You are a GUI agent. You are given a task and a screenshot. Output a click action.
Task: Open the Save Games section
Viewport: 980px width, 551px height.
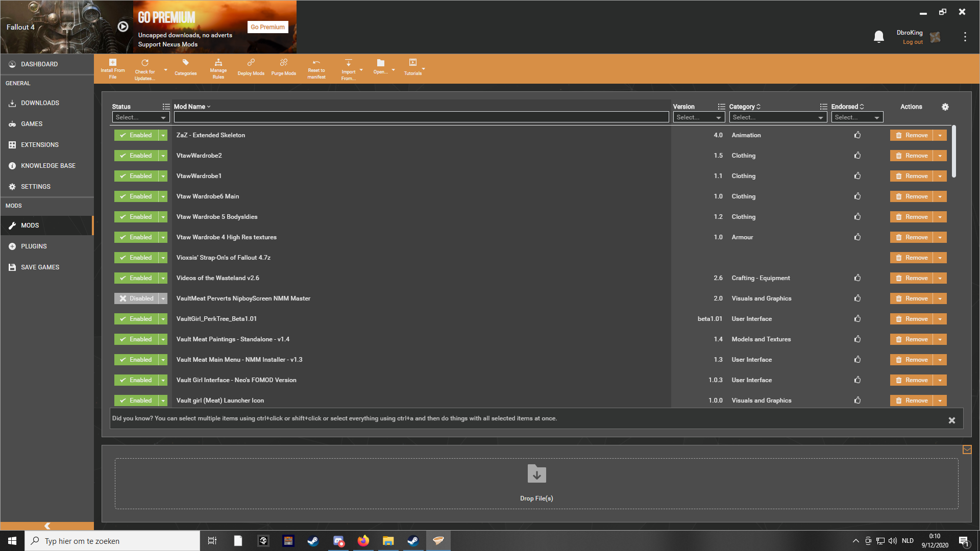(47, 267)
